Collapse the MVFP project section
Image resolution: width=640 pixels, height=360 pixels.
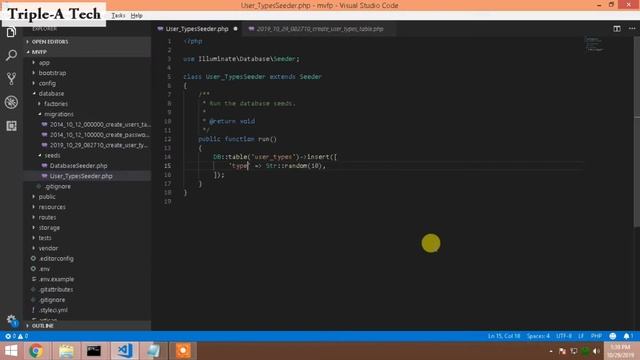[87, 52]
